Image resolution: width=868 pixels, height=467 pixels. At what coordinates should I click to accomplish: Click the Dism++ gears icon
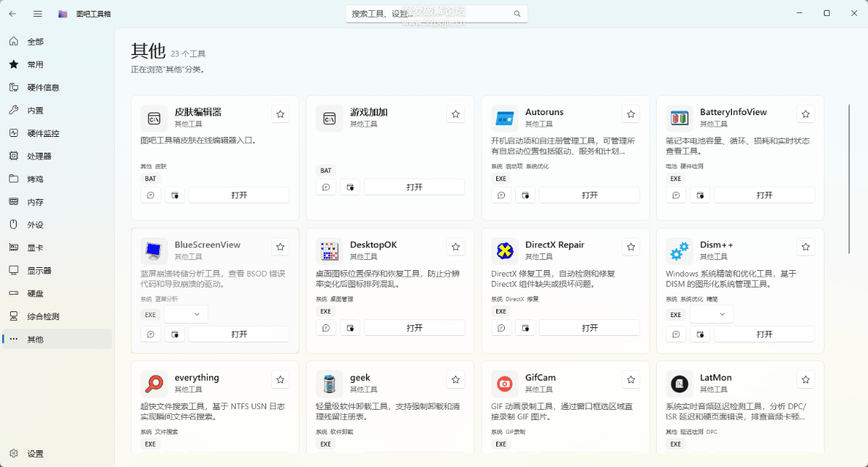tap(679, 251)
